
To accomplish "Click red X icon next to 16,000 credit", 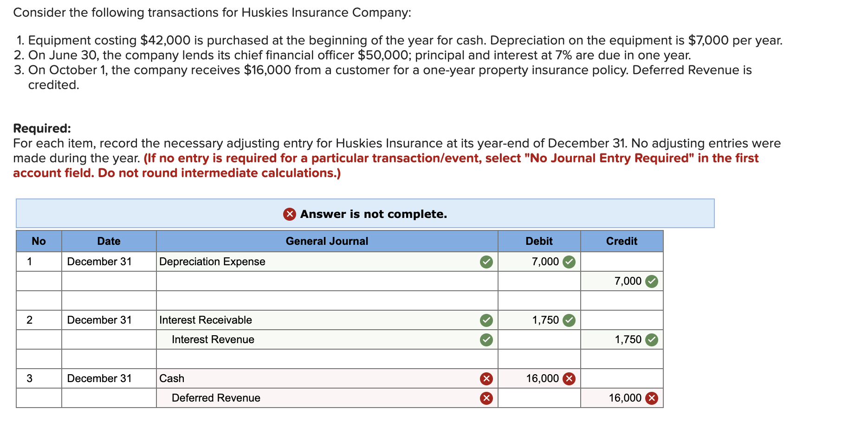I will pyautogui.click(x=651, y=398).
